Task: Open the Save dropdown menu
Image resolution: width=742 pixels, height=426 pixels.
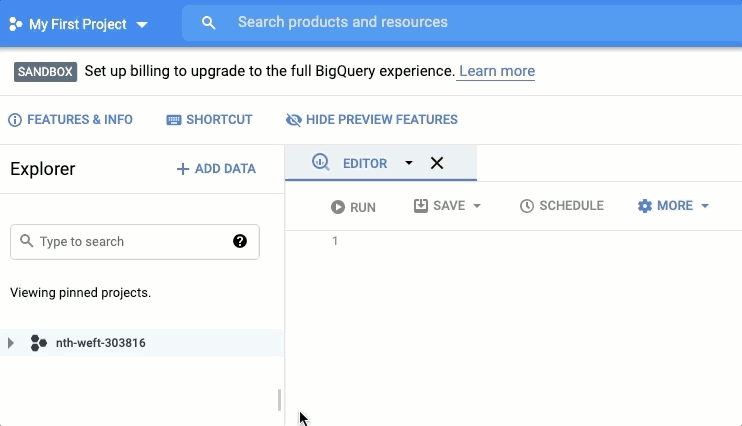Action: (477, 206)
